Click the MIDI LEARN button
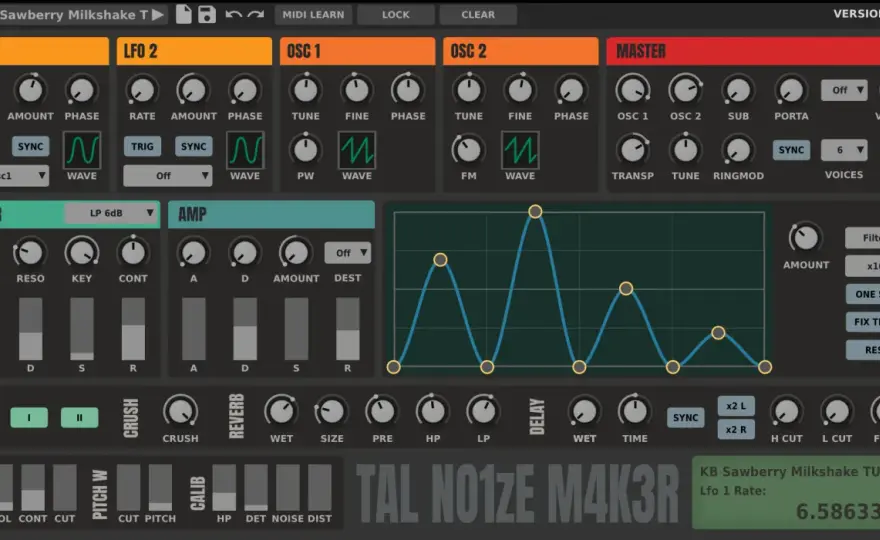The height and width of the screenshot is (540, 880). 313,15
